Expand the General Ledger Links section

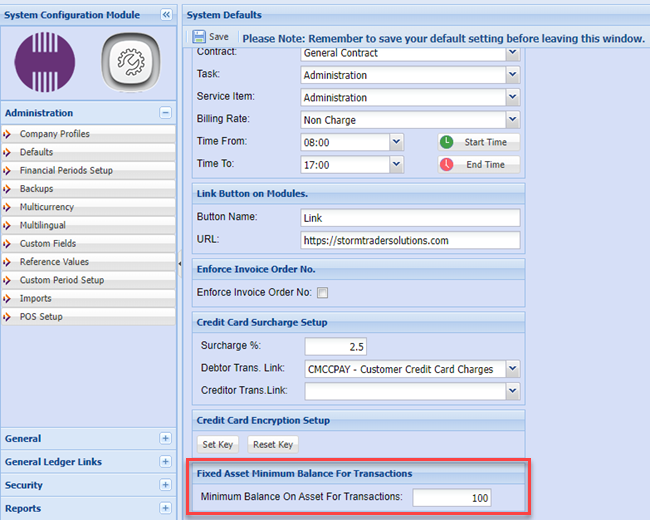(165, 462)
